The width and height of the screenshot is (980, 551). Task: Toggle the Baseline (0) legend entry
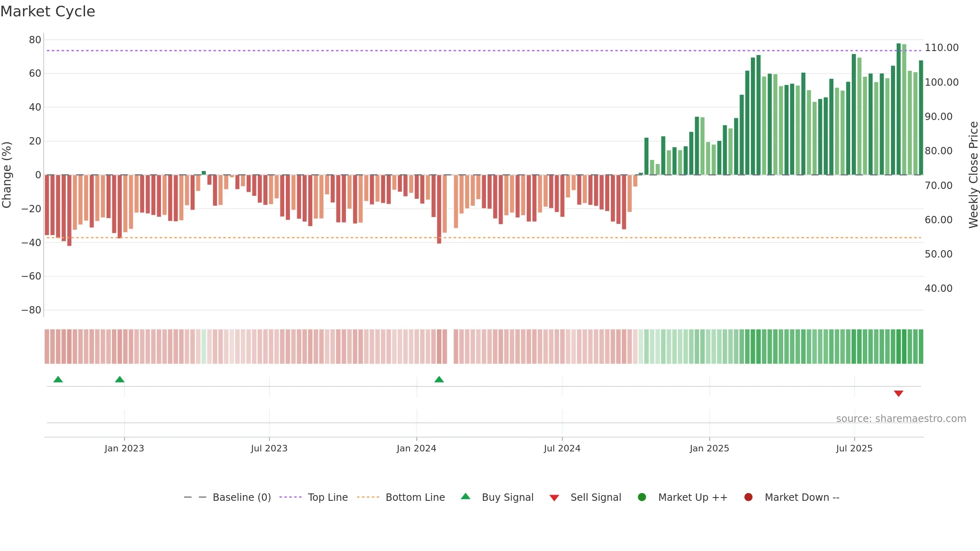click(227, 497)
